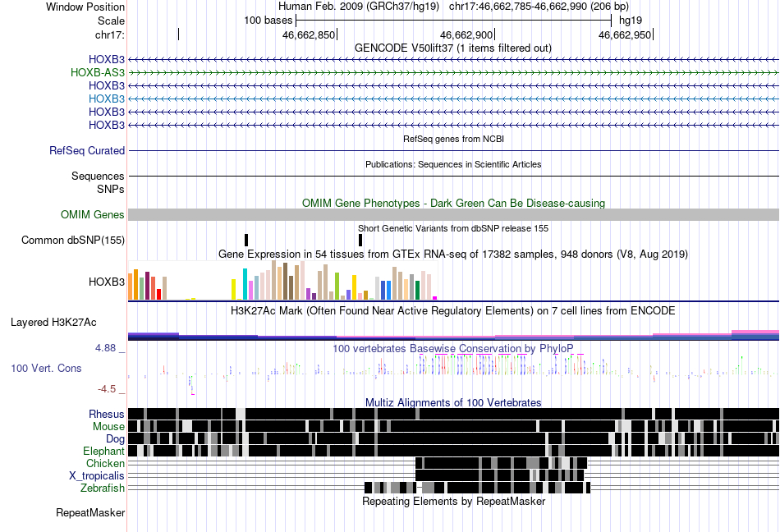The width and height of the screenshot is (780, 532).
Task: Select the RepeatMasker track label
Action: coord(90,512)
